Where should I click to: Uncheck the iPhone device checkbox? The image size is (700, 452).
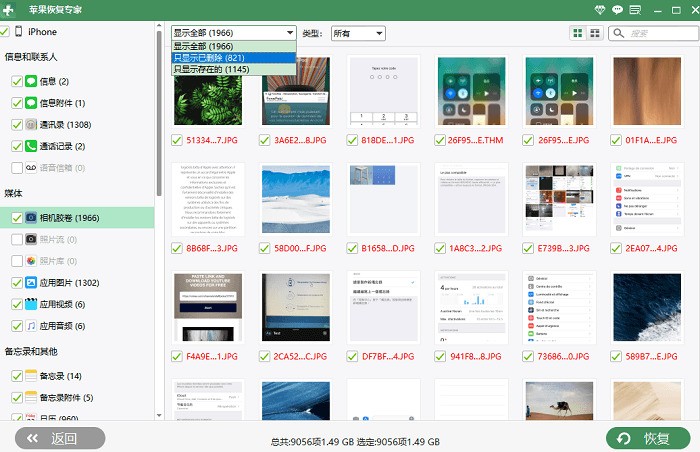tap(4, 31)
